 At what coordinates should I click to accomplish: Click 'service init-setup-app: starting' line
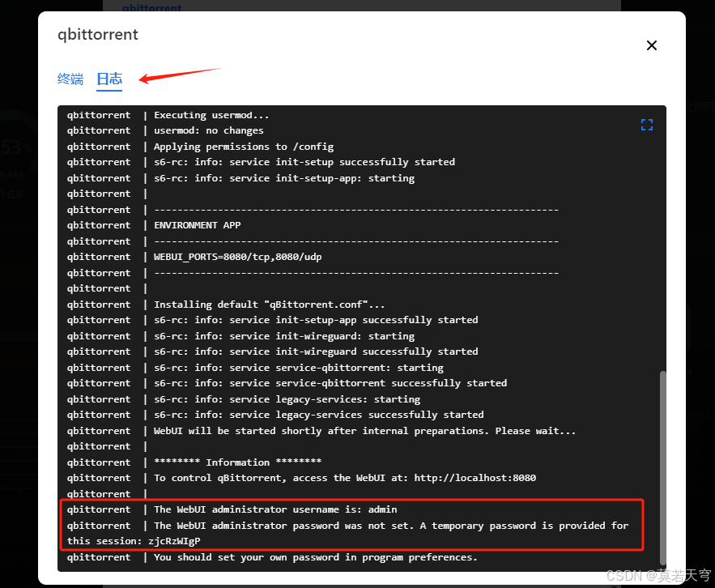click(x=284, y=178)
